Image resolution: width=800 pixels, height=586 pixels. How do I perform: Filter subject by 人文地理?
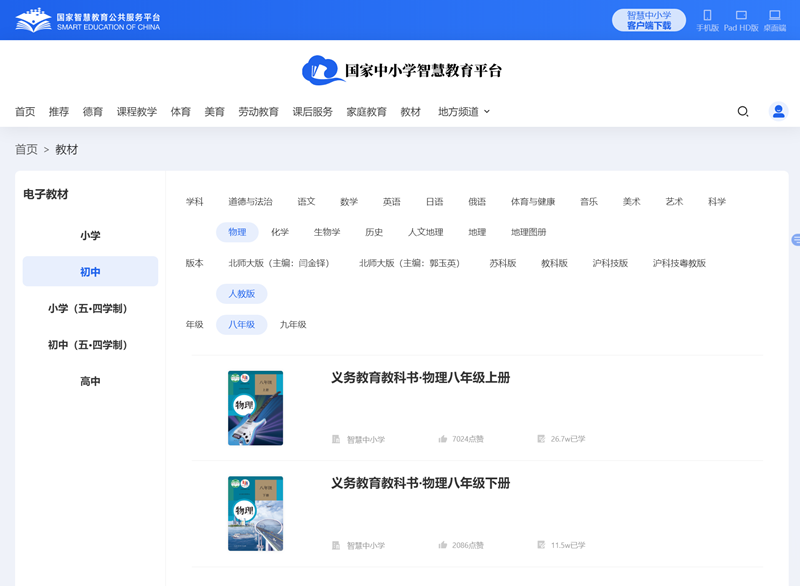pos(426,232)
